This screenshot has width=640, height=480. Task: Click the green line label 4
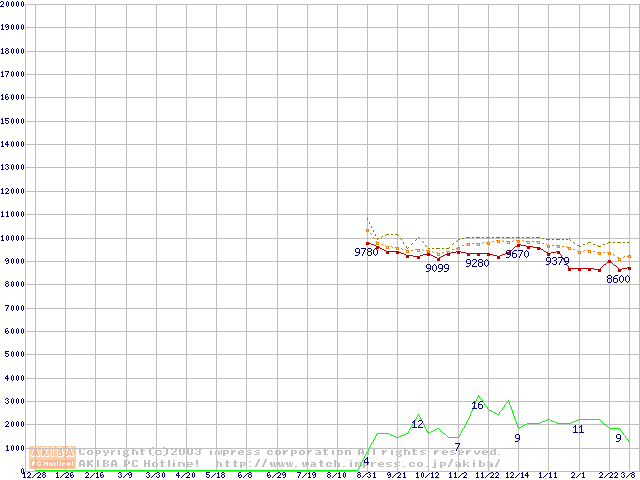tap(366, 461)
